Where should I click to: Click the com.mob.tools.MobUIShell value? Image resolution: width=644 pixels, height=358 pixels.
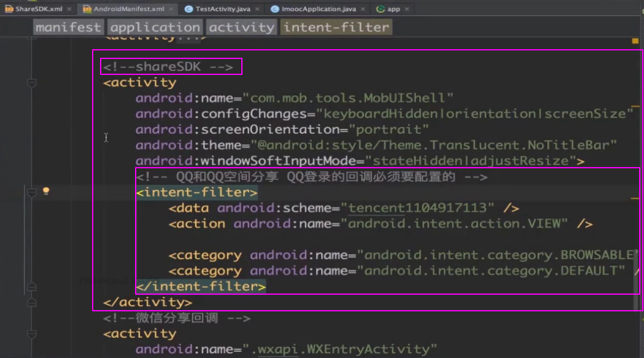tap(348, 98)
